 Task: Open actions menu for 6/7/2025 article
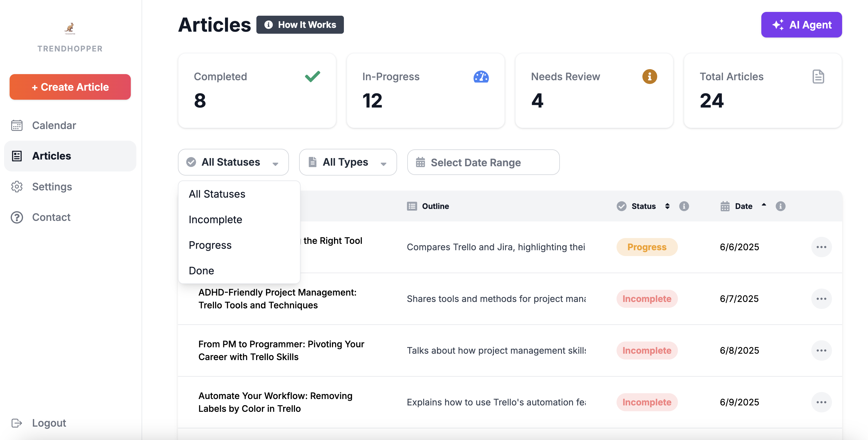tap(821, 299)
